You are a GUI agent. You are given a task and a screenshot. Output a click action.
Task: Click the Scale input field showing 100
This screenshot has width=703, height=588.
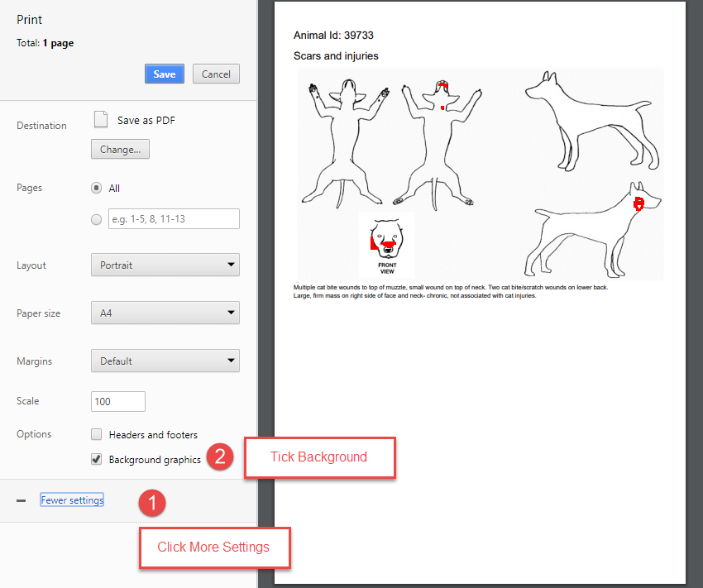[x=118, y=401]
